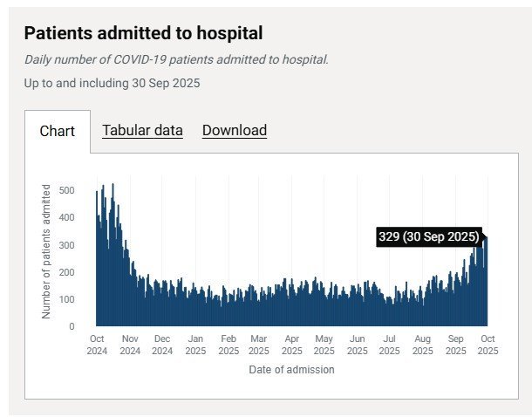532x417 pixels.
Task: Click the Oct 2025 x-axis label
Action: (x=488, y=345)
